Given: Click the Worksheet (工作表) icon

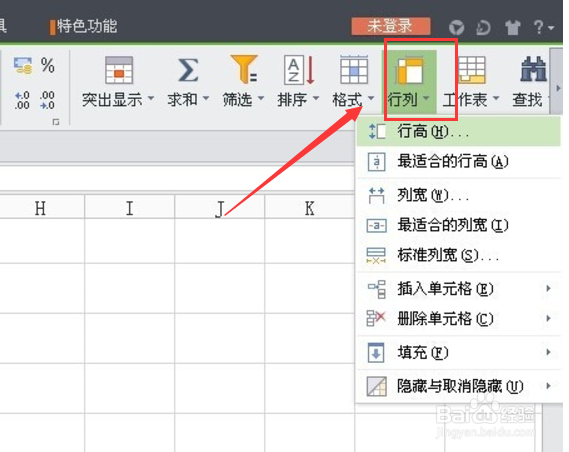Looking at the screenshot, I should pyautogui.click(x=471, y=70).
